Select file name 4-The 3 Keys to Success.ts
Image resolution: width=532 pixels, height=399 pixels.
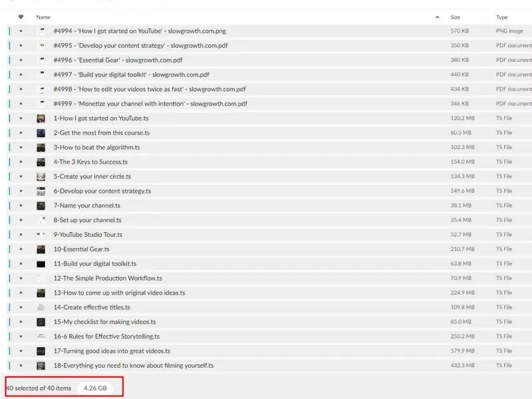pyautogui.click(x=90, y=162)
